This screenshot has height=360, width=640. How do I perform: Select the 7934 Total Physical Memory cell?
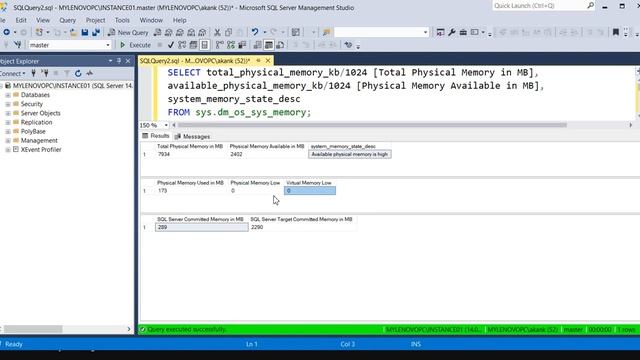click(x=191, y=154)
